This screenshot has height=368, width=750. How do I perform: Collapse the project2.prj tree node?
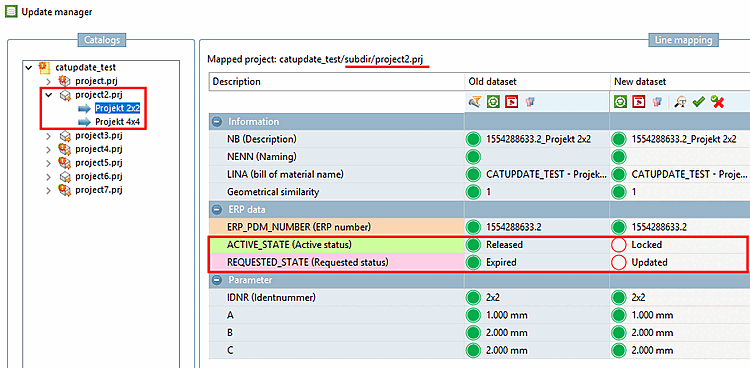point(48,95)
